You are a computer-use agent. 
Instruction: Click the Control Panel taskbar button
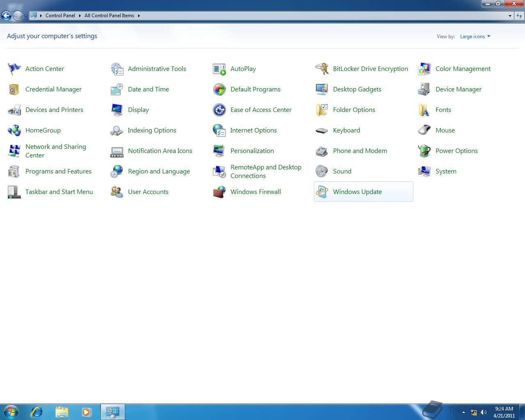[x=113, y=412]
